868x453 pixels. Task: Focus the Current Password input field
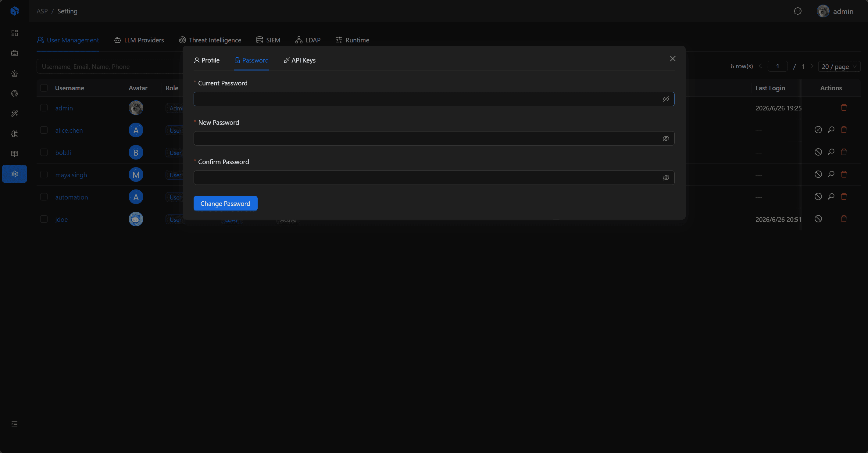[434, 99]
